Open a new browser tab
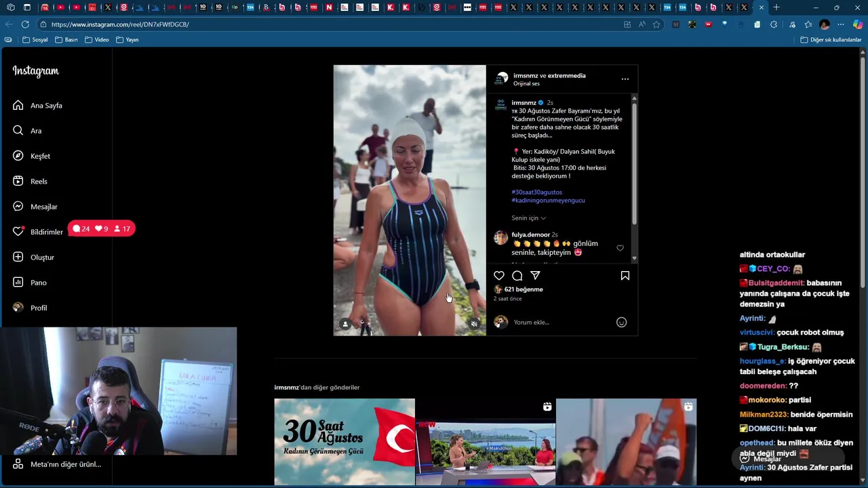The width and height of the screenshot is (868, 488). tap(776, 7)
